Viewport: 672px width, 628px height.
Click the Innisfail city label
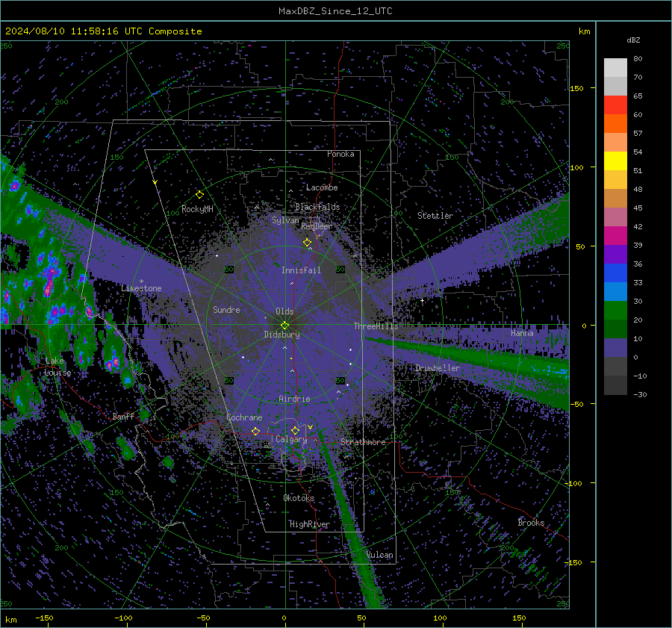[x=301, y=270]
